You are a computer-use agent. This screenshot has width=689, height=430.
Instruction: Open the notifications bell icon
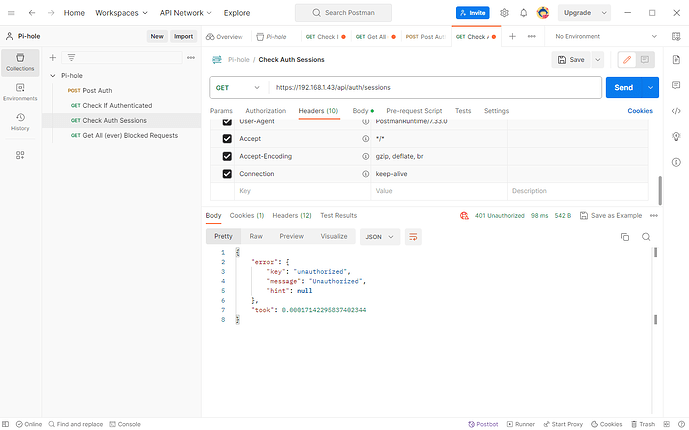tap(523, 13)
